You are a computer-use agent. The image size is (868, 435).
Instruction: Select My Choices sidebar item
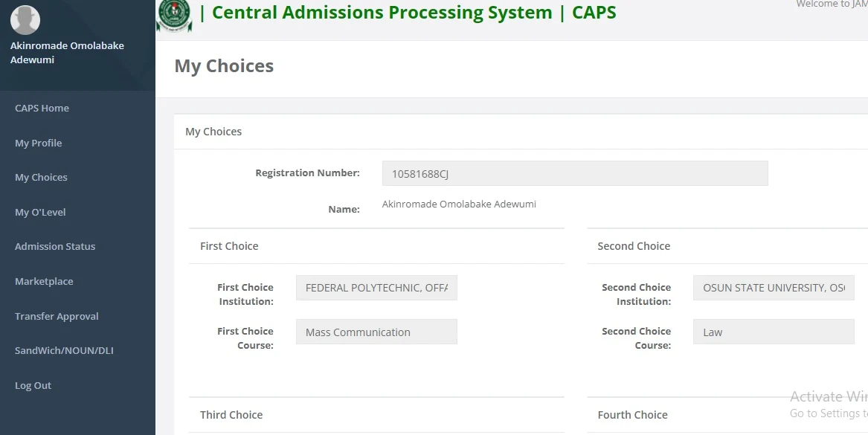click(x=41, y=178)
